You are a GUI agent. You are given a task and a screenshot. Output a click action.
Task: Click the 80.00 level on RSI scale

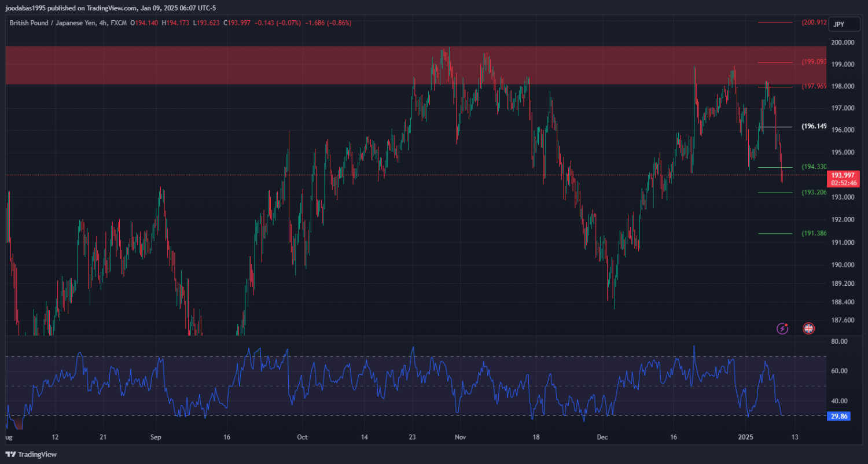pos(839,342)
